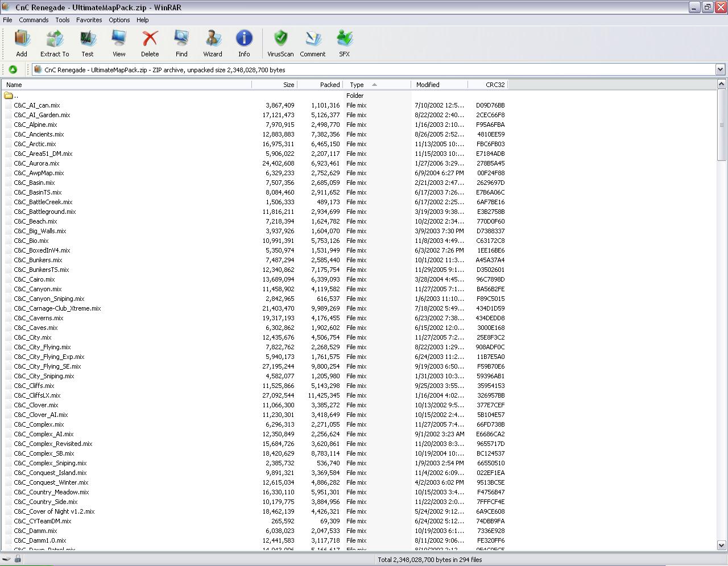Viewport: 728px width, 566px height.
Task: Sort list by the Size column
Action: [274, 85]
